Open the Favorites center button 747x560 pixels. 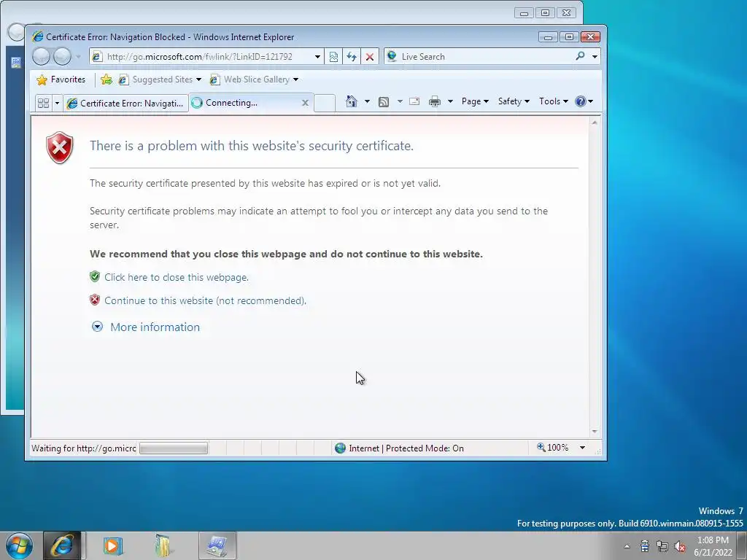[61, 79]
